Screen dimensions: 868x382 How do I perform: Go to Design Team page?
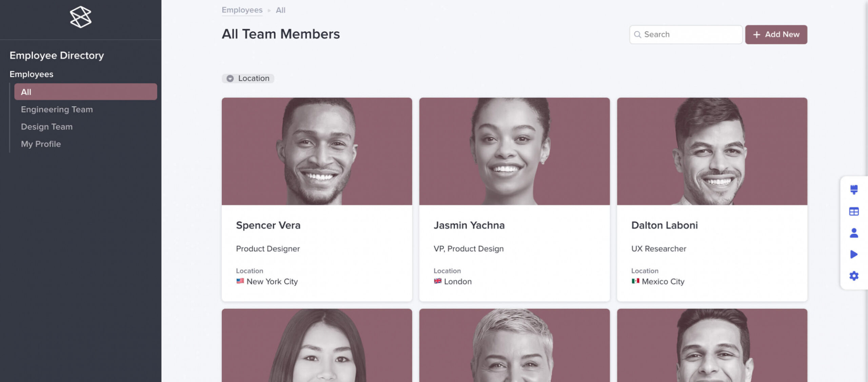click(x=47, y=127)
